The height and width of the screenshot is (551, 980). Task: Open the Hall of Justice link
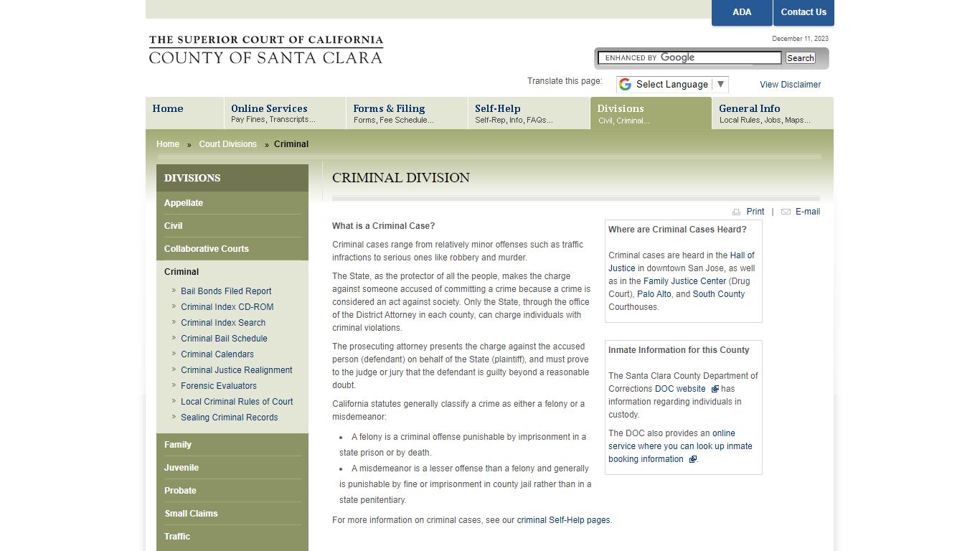click(x=682, y=262)
